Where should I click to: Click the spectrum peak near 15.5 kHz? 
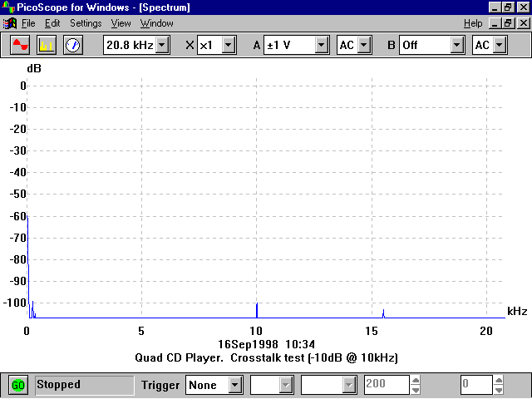tap(383, 313)
